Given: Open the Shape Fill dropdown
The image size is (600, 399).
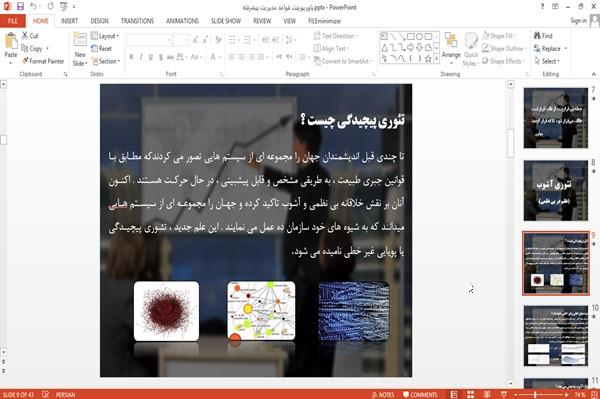Looking at the screenshot, I should click(x=499, y=36).
